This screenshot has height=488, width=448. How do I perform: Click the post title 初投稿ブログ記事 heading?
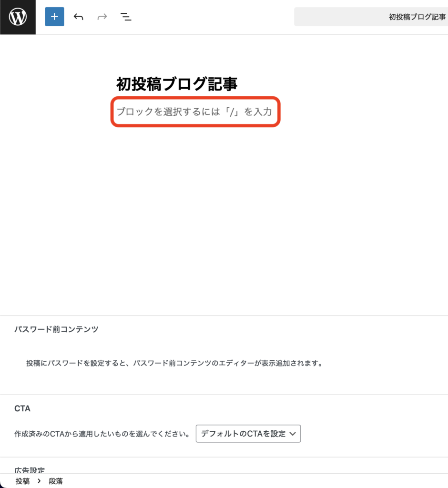(177, 84)
